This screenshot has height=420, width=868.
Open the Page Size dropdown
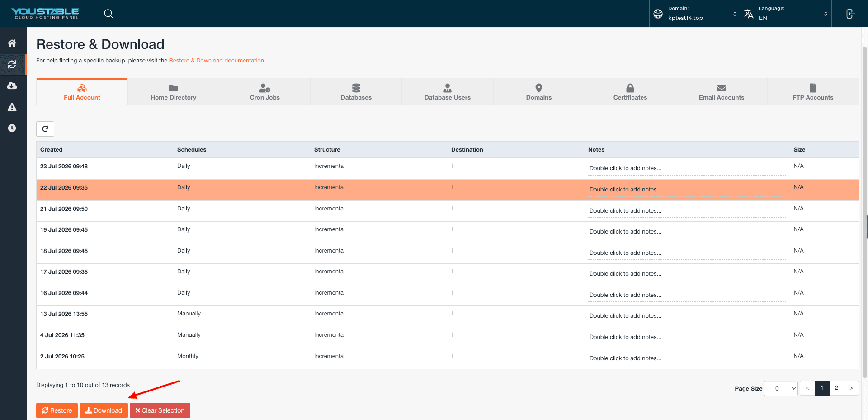[781, 388]
